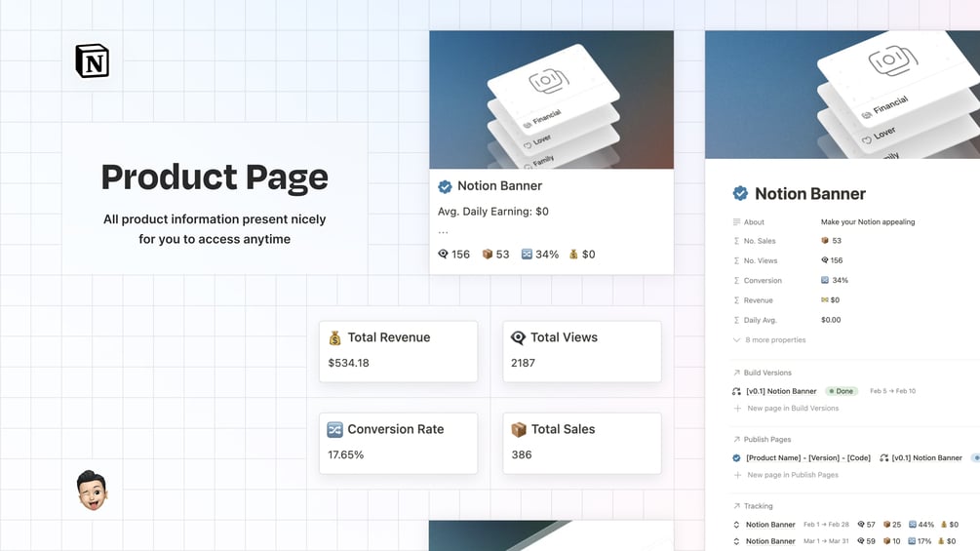
Task: Click the Publish Pages relation arrow icon
Action: tap(736, 439)
